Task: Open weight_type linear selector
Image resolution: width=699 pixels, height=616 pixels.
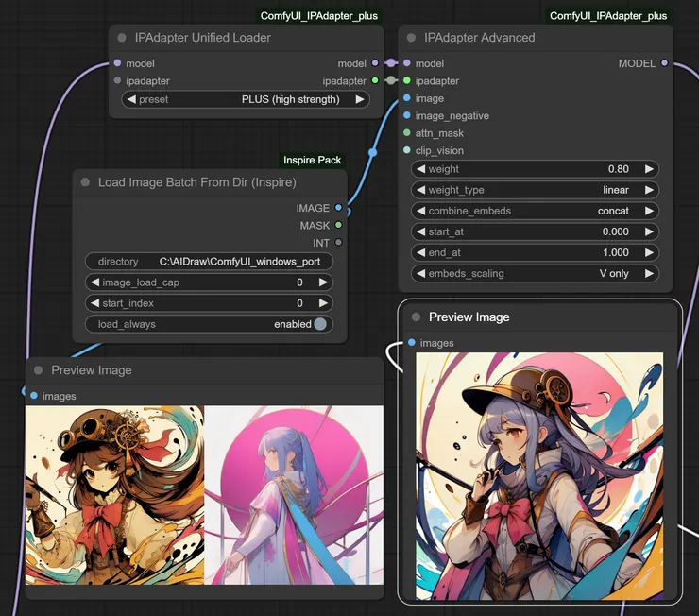Action: pos(535,190)
